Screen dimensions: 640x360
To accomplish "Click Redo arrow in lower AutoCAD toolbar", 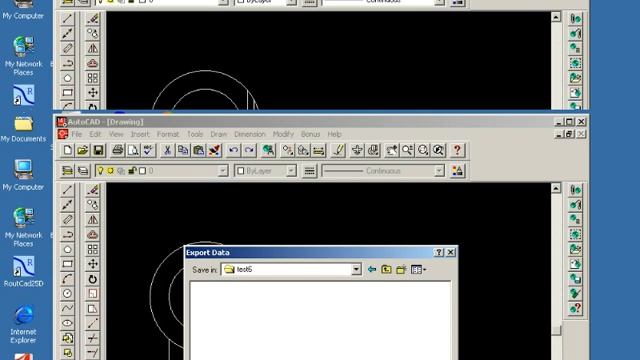I will [x=249, y=150].
